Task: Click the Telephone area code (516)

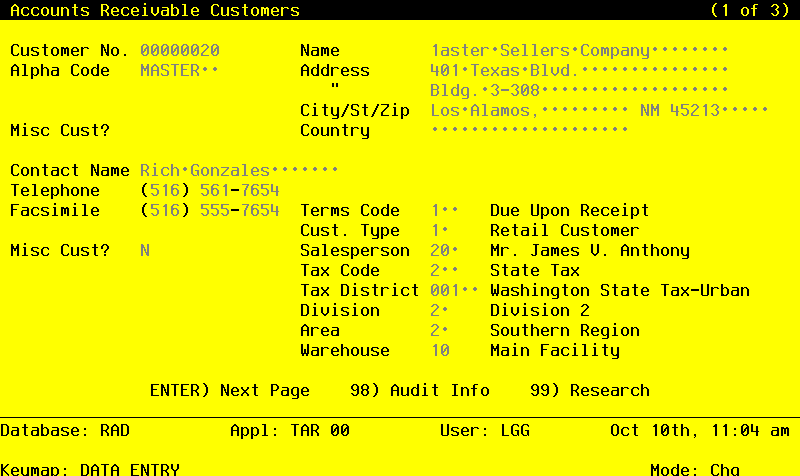Action: tap(165, 190)
